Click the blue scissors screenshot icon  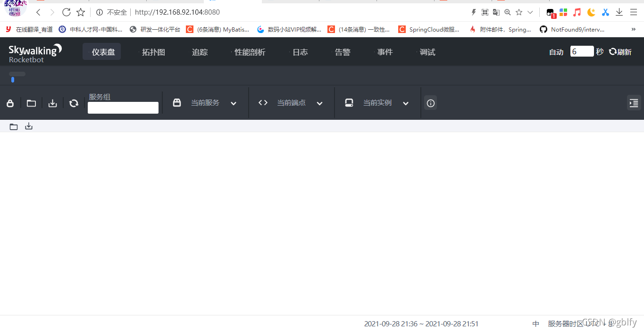tap(605, 12)
